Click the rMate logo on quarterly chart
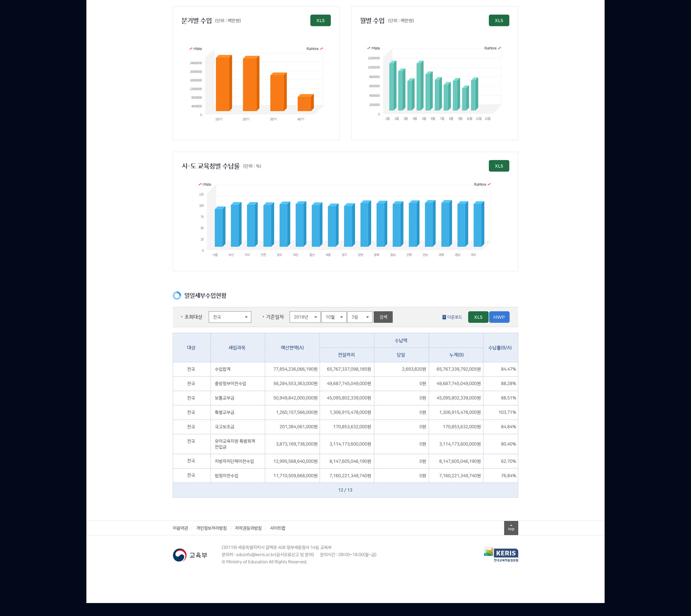Screen dimensions: 691x616 196,49
